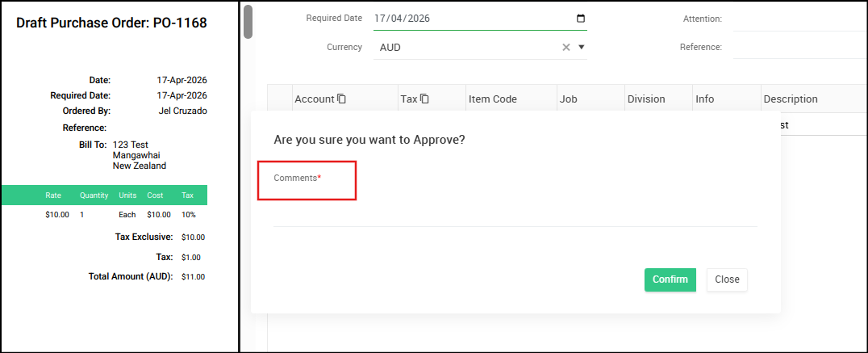This screenshot has height=353, width=868.
Task: Expand the Currency dropdown arrow
Action: click(582, 47)
